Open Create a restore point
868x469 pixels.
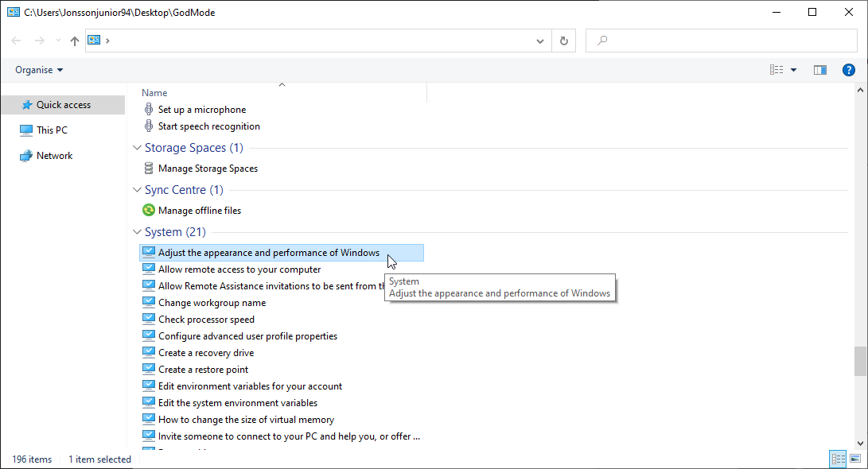204,369
